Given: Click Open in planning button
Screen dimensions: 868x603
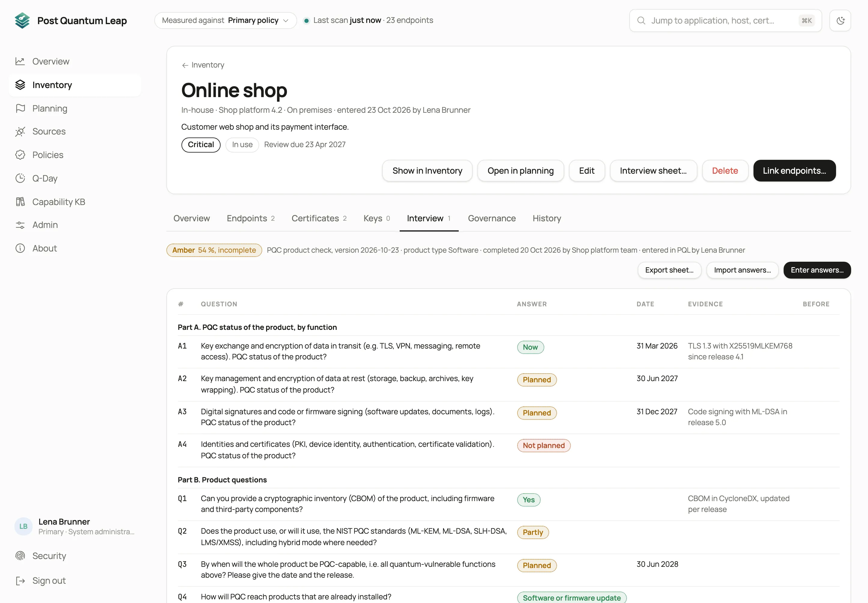Looking at the screenshot, I should [x=520, y=171].
